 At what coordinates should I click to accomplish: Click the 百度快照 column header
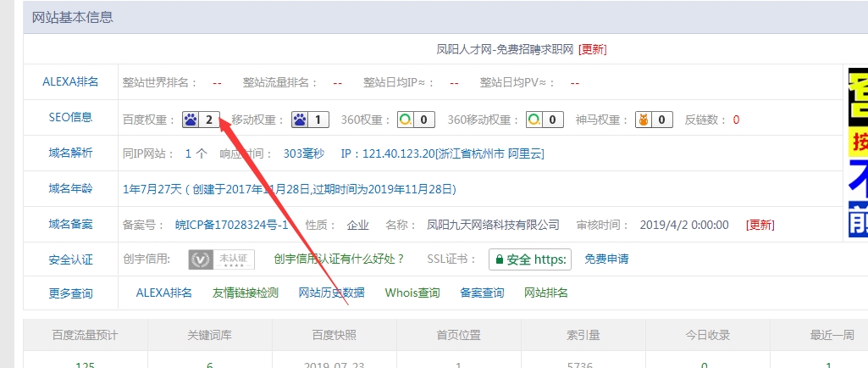pyautogui.click(x=334, y=335)
